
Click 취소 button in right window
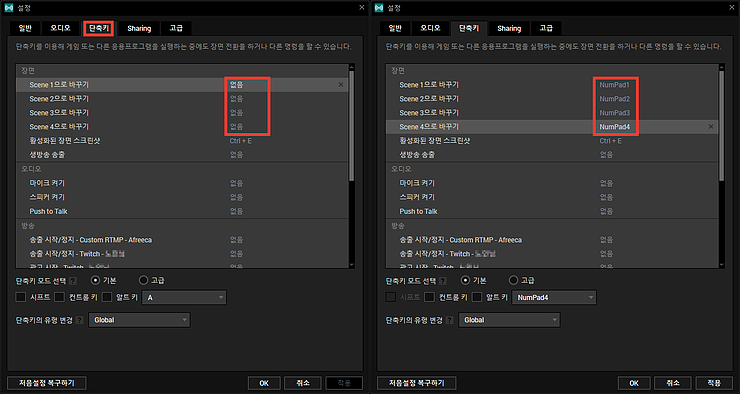pos(673,383)
